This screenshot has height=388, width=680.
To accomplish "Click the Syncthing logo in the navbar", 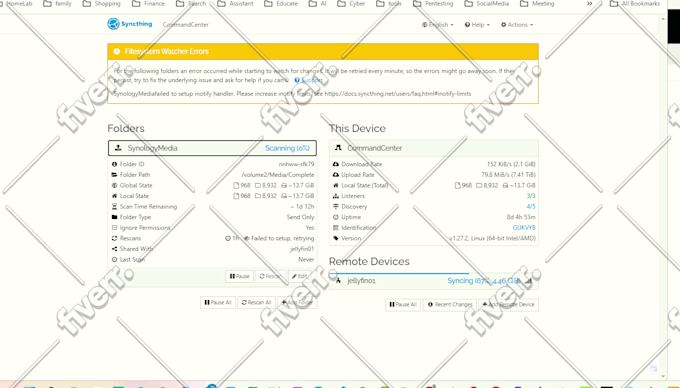I will tap(130, 24).
